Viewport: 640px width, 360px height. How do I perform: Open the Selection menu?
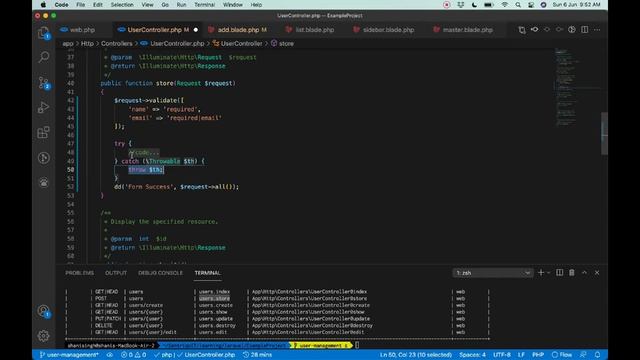coord(122,5)
